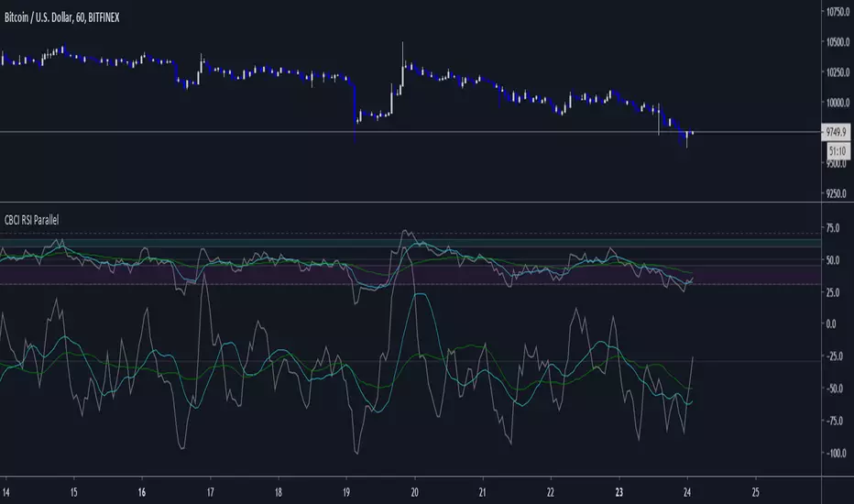This screenshot has width=854, height=504.
Task: Click date 22 on the time axis
Action: [x=551, y=493]
